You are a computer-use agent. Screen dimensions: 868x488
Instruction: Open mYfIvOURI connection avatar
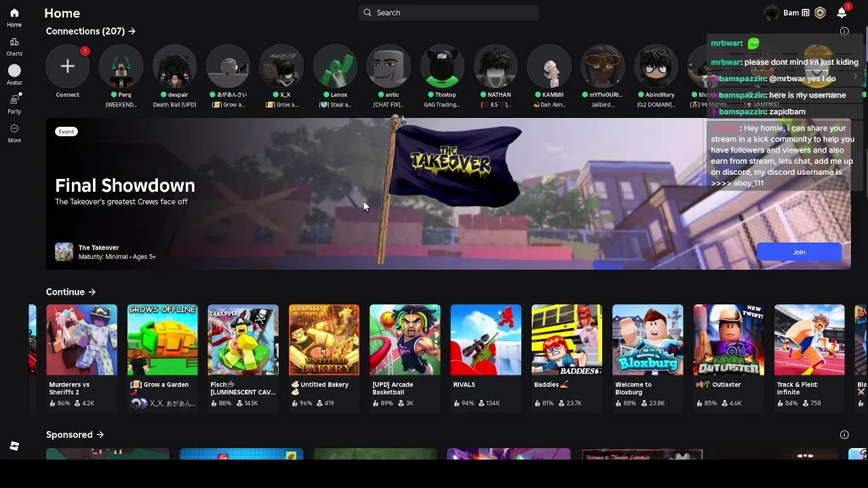point(603,66)
